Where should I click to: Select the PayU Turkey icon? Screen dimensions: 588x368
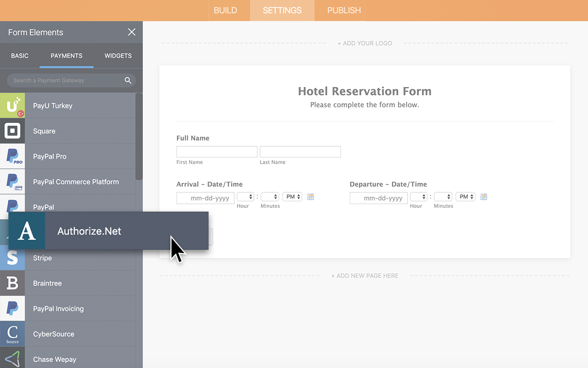coord(12,105)
